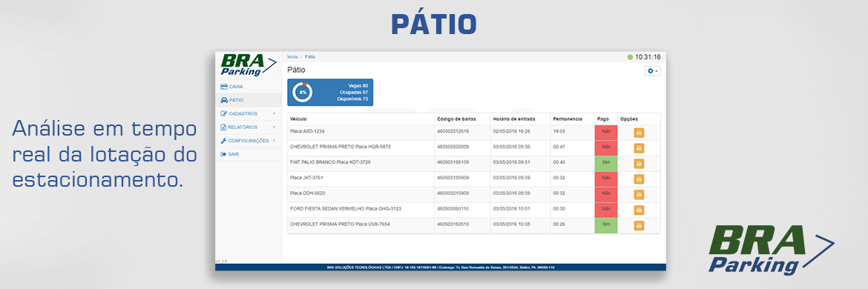Select CHEVROLET PRISMA PRETO Placa HGR-9875

[341, 147]
